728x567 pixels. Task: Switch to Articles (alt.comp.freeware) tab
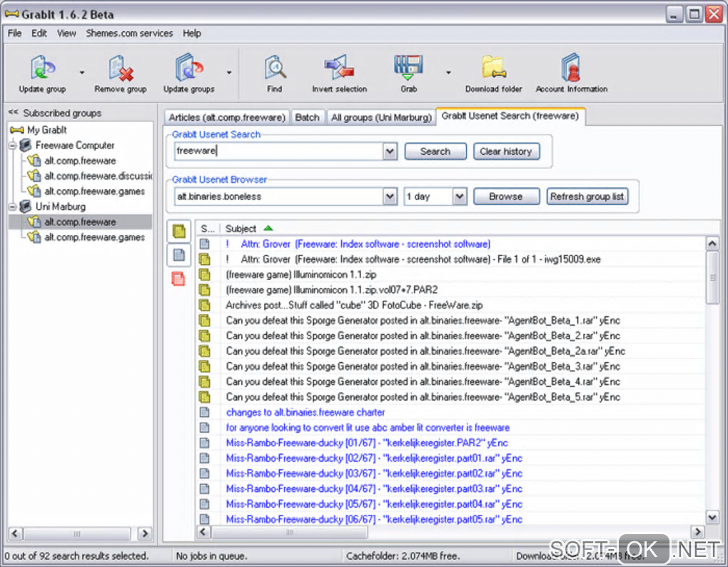click(x=227, y=118)
